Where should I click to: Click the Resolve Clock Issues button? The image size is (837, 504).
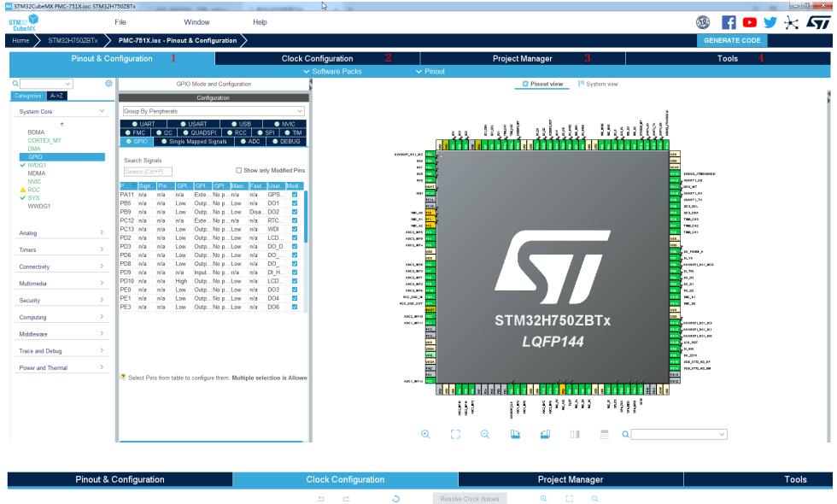coord(469,498)
